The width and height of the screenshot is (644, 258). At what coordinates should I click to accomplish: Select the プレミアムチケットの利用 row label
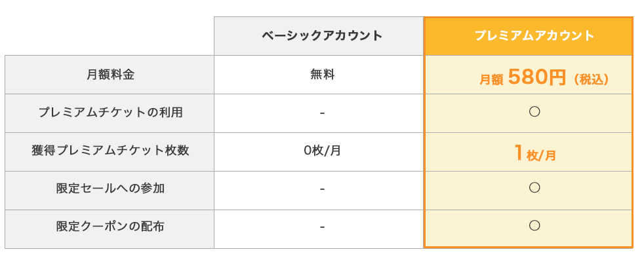click(x=110, y=113)
